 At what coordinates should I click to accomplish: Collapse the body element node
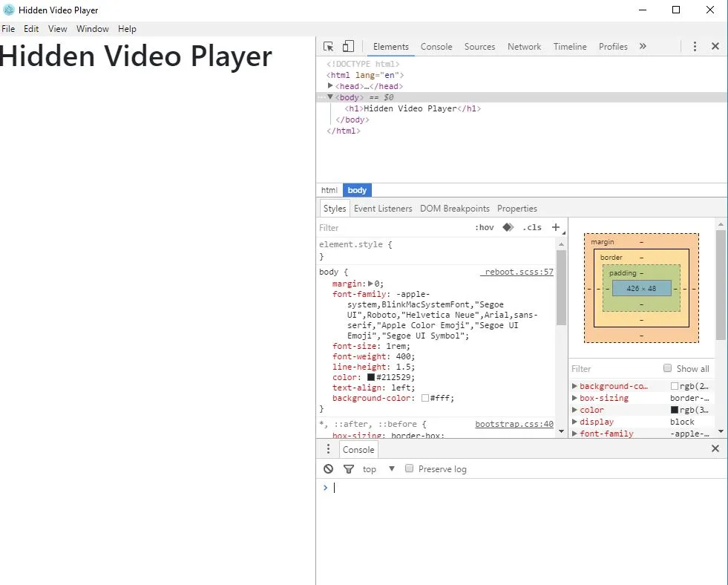click(330, 97)
